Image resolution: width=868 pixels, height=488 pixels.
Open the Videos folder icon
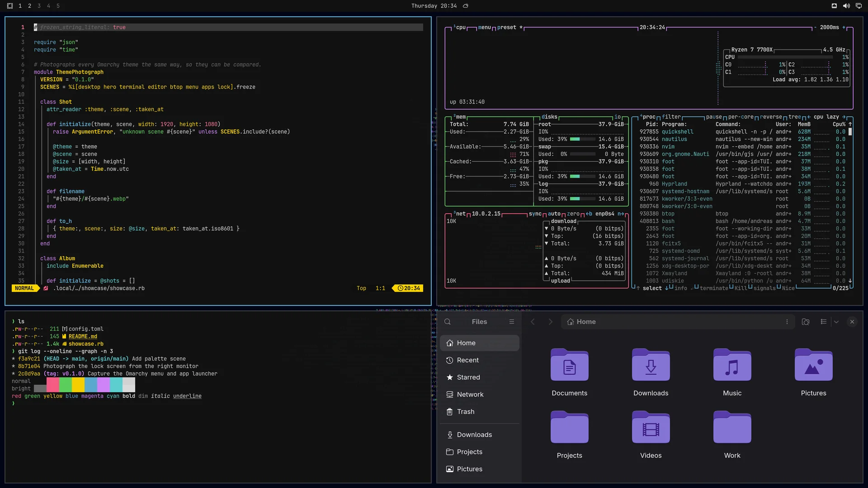(x=651, y=427)
